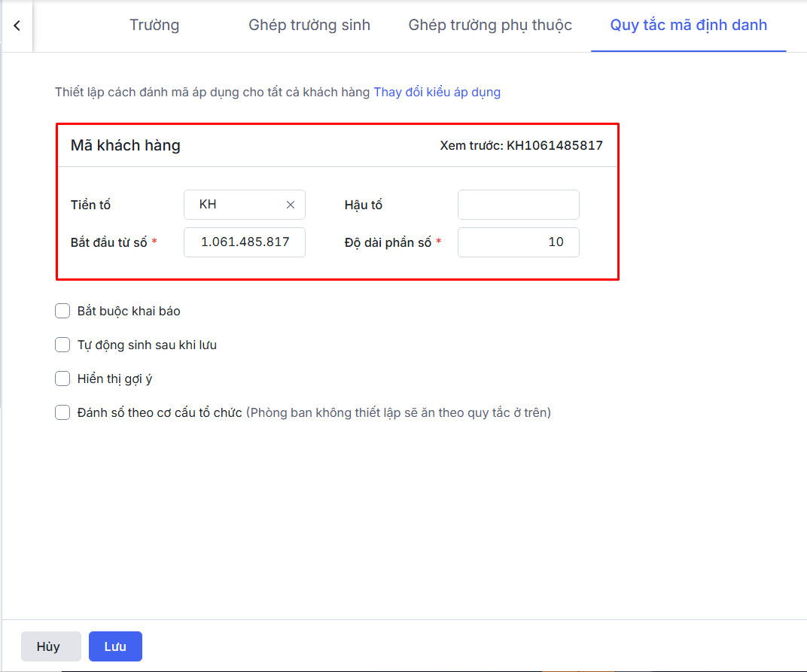
Task: Click the Mã khách hàng section title
Action: [x=126, y=145]
